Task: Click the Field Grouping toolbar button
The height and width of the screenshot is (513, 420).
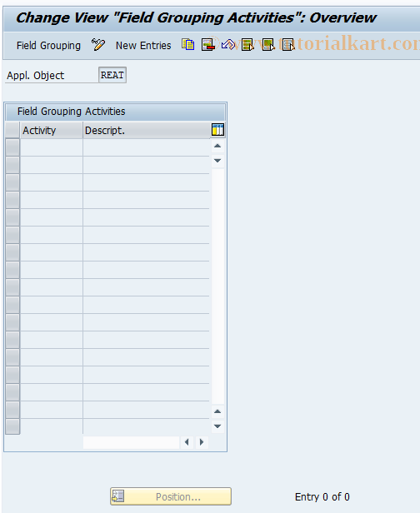Action: coord(48,46)
